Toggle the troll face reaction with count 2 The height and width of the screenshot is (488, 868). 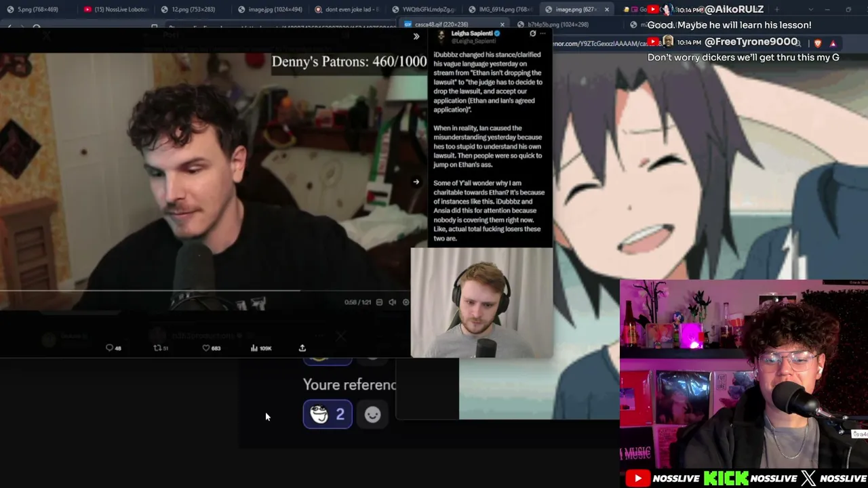click(328, 414)
